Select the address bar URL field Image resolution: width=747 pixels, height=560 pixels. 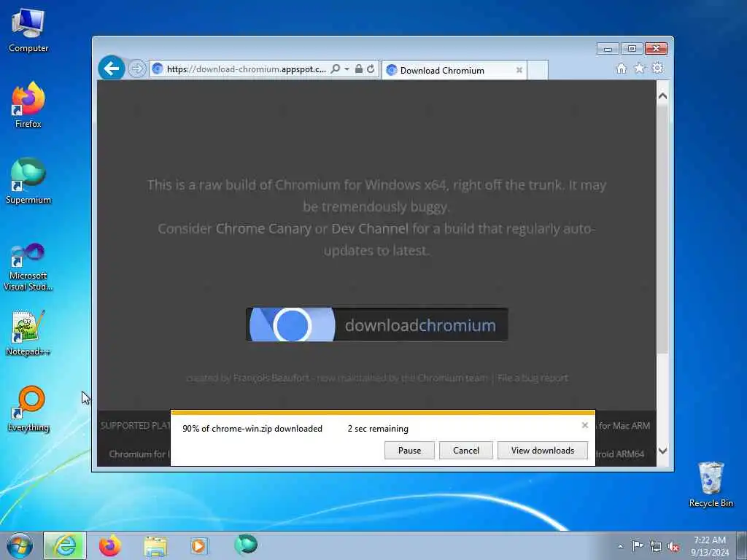click(245, 69)
